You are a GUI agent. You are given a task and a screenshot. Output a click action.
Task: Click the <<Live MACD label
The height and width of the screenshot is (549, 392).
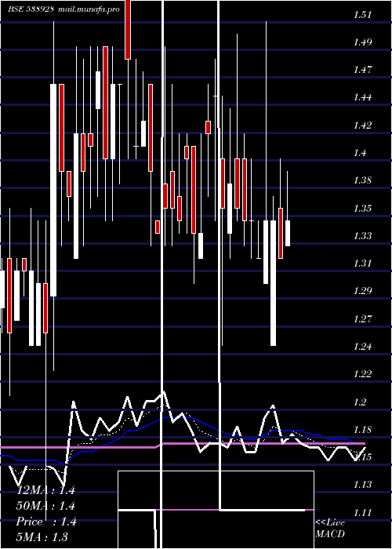[330, 529]
